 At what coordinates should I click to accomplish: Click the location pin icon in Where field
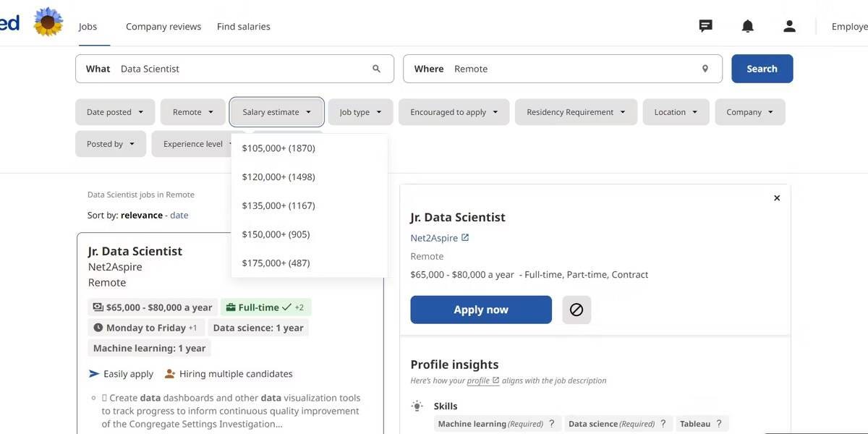coord(705,69)
